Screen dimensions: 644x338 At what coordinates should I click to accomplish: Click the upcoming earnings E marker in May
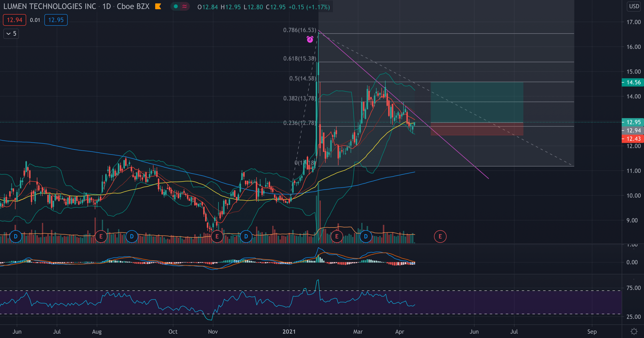click(x=440, y=236)
